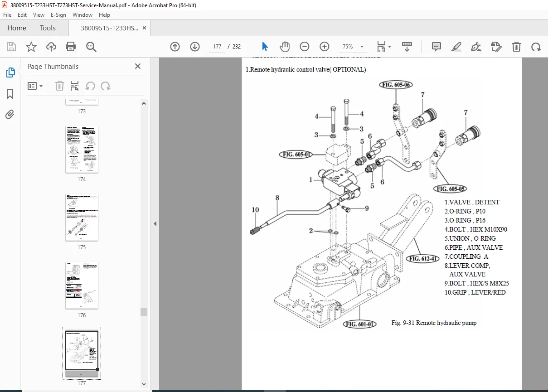This screenshot has height=392, width=548.
Task: Delete the page with the trash icon
Action: (x=516, y=47)
